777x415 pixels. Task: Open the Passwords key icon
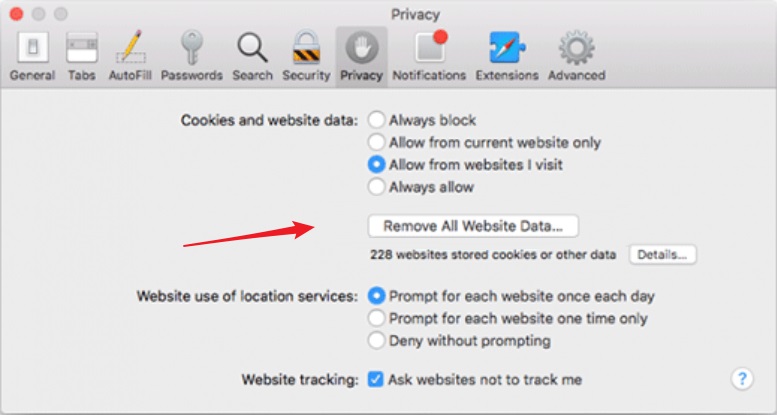point(192,47)
